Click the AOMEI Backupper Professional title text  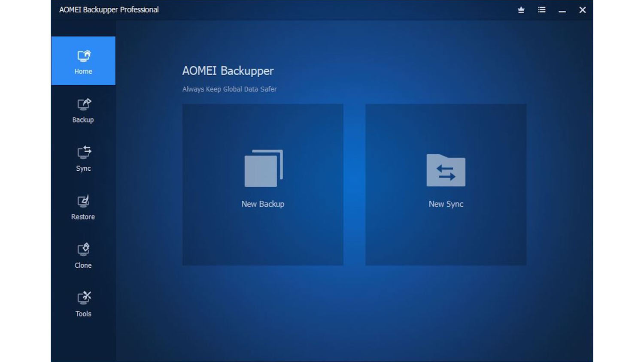109,9
